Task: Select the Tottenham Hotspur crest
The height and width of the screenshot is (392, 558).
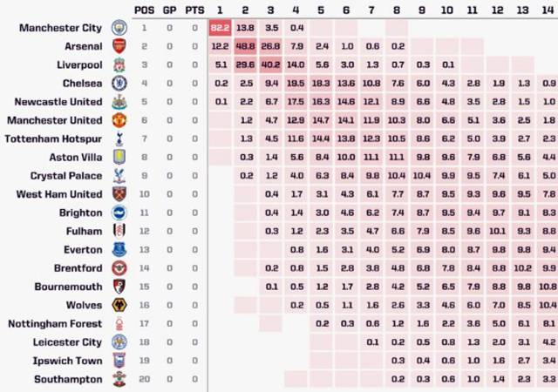Action: point(119,139)
